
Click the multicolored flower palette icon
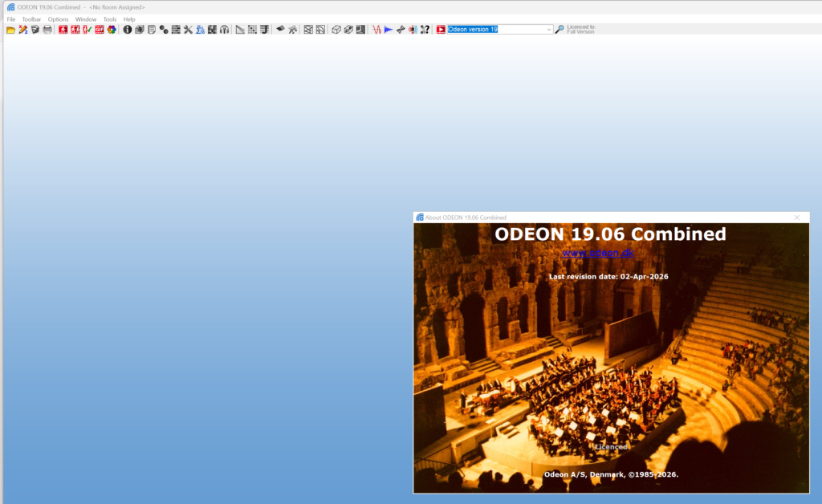coord(112,30)
